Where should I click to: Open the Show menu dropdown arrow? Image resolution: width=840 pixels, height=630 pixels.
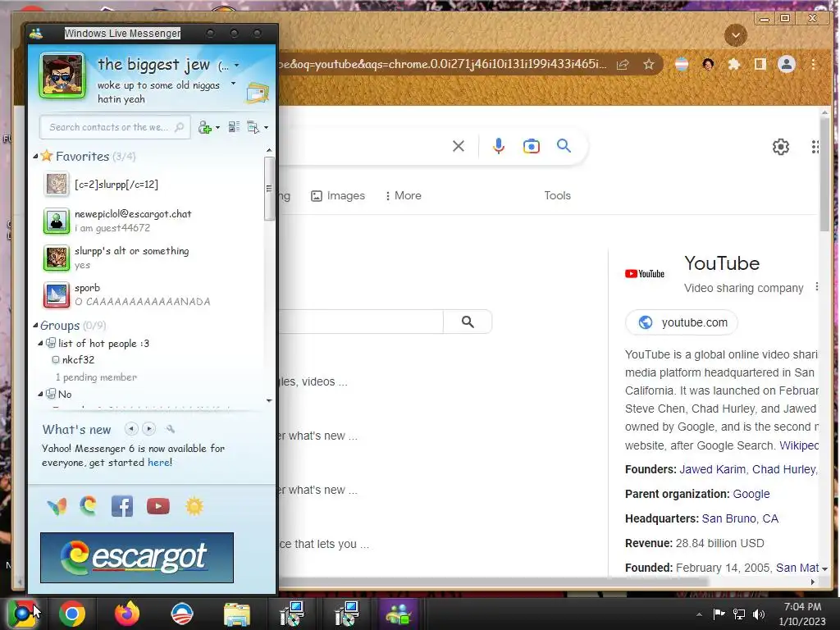coord(267,128)
